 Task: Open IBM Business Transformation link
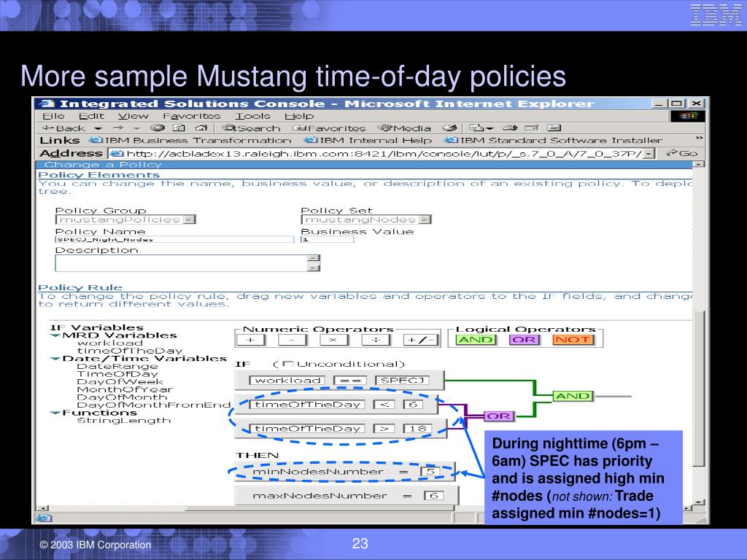point(190,141)
